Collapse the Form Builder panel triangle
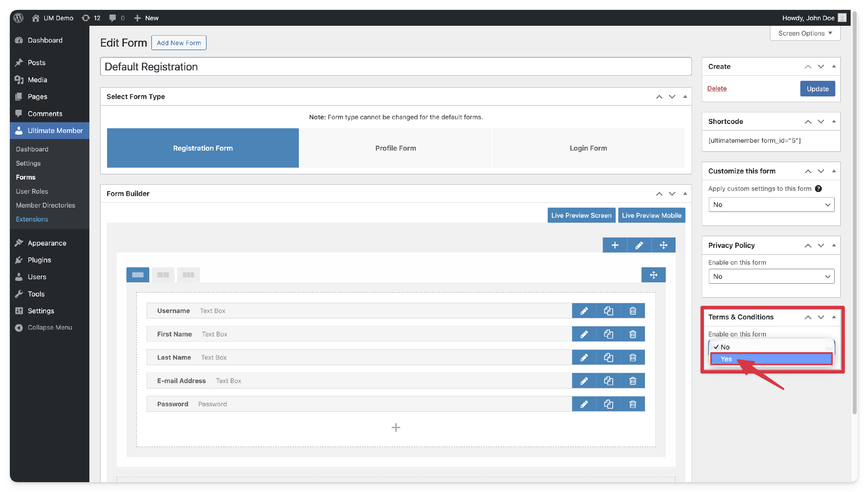868x492 pixels. [x=685, y=194]
